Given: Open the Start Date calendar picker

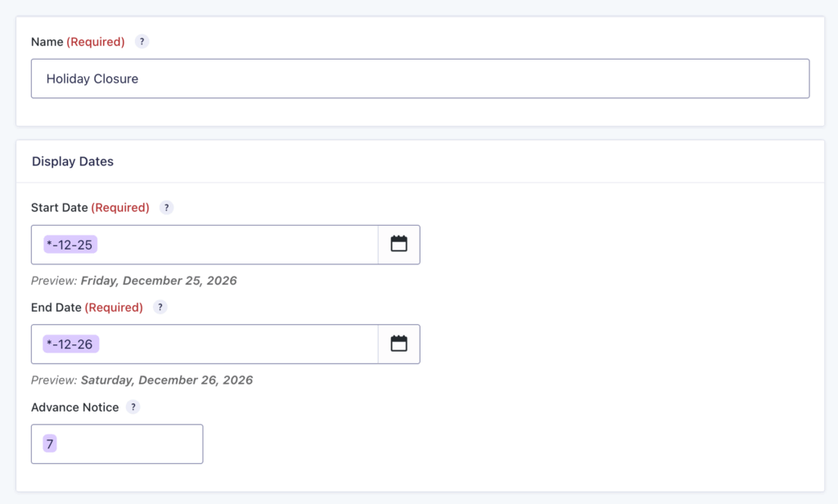Looking at the screenshot, I should pos(399,244).
